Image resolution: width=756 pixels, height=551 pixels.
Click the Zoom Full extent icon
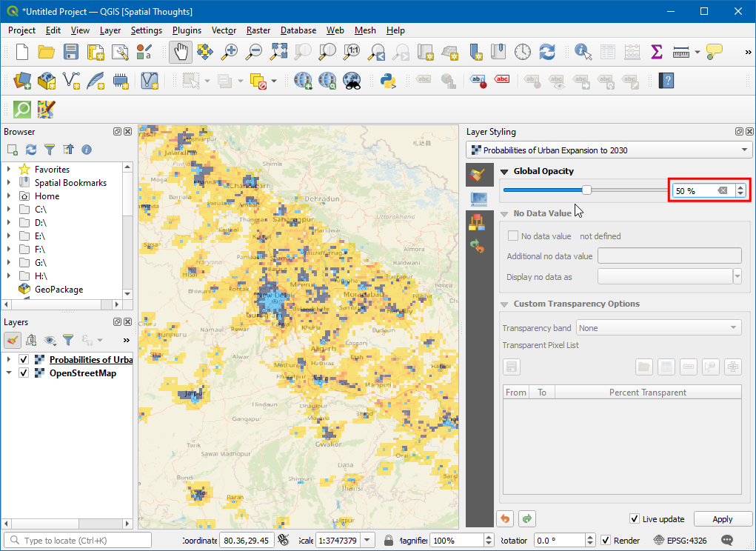point(278,52)
